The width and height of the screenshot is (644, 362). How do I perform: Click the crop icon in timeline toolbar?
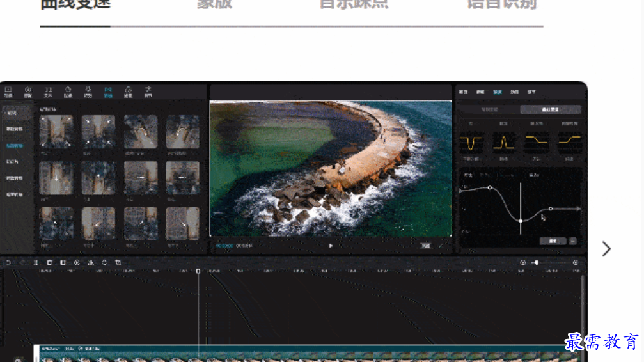pyautogui.click(x=118, y=263)
